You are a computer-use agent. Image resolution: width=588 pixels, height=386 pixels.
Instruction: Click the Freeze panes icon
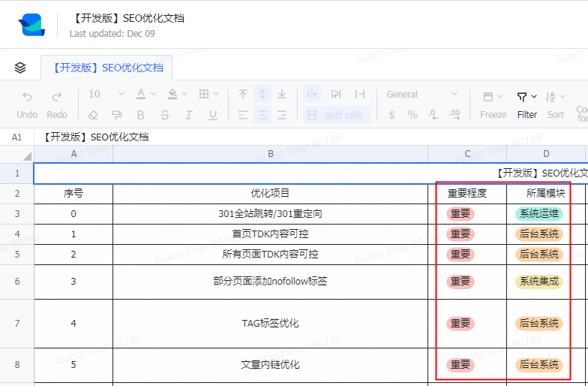pyautogui.click(x=493, y=104)
